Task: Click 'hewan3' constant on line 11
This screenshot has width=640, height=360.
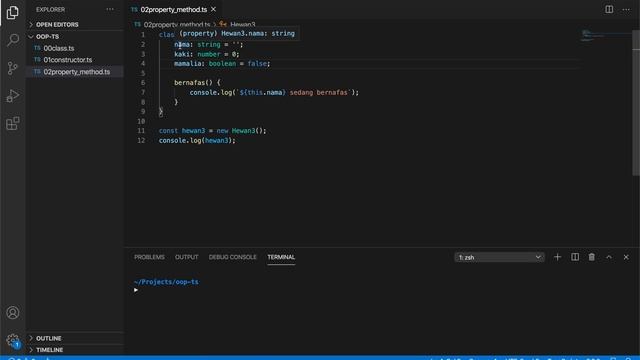Action: coord(193,131)
